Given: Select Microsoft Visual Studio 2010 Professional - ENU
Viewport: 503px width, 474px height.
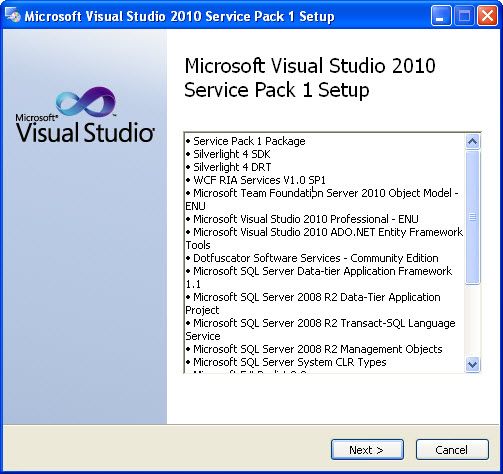Looking at the screenshot, I should pos(302,219).
